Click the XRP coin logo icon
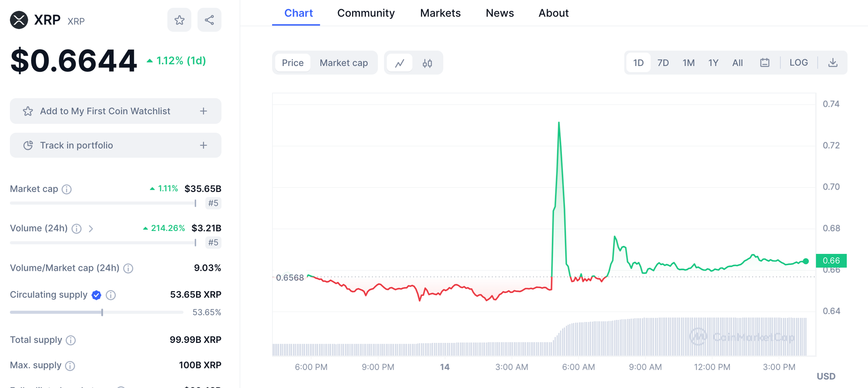Screen dimensions: 868x388 click(x=19, y=20)
